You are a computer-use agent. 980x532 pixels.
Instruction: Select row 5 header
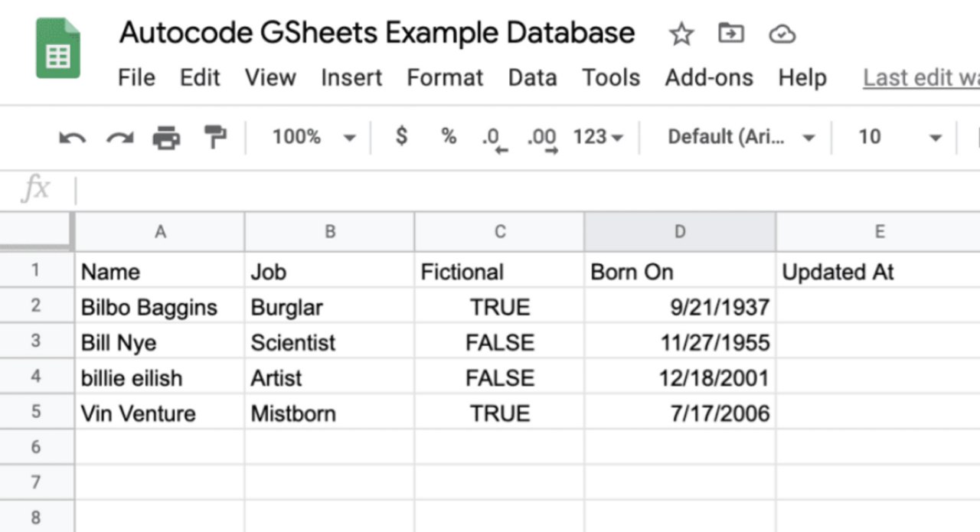tap(36, 411)
